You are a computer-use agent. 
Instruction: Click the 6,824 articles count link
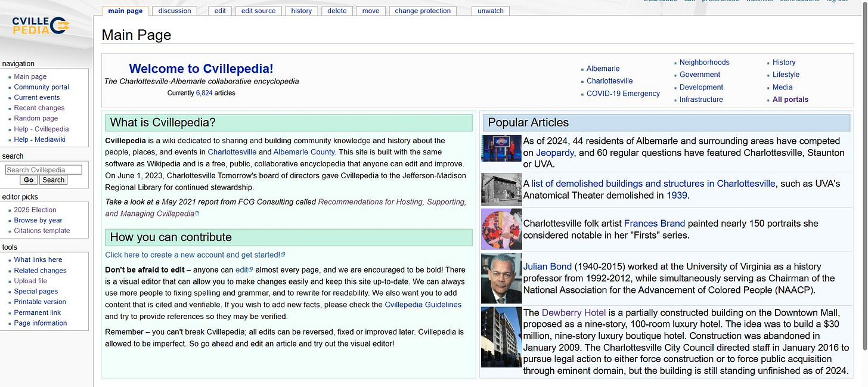pos(204,93)
